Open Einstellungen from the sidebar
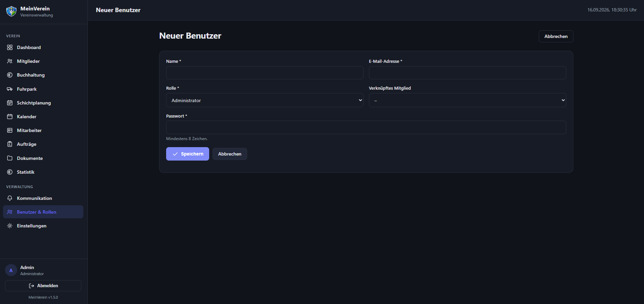The height and width of the screenshot is (304, 644). (x=43, y=226)
